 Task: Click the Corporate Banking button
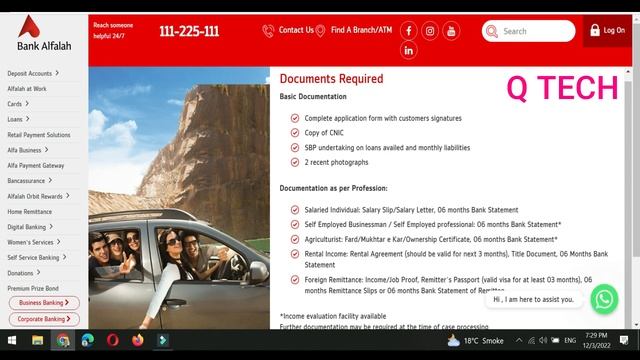(44, 319)
